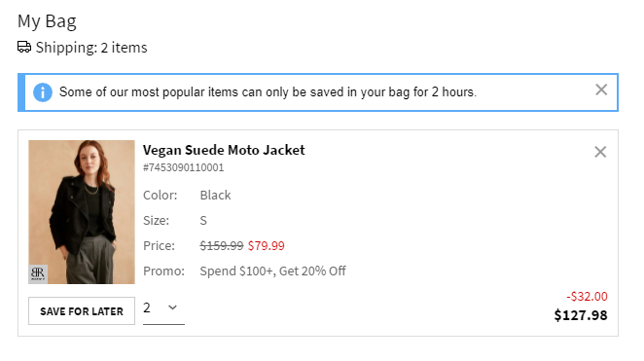Expand the quantity dropdown chevron
The image size is (644, 361).
click(x=172, y=307)
